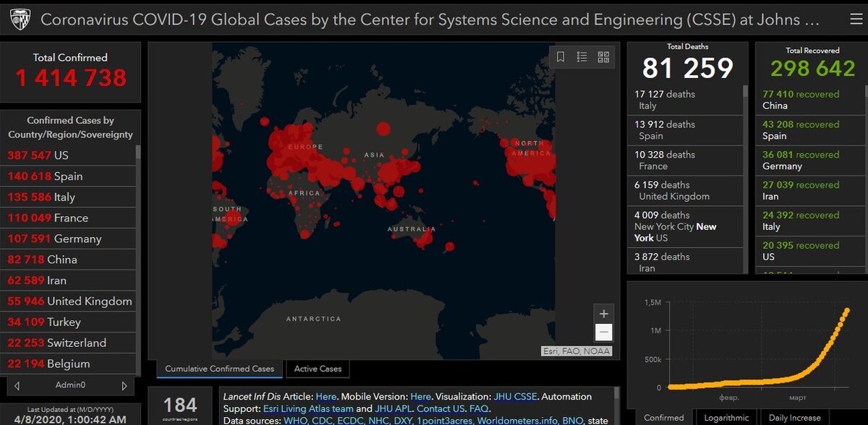Select Spain in the confirmed cases list
This screenshot has height=425, width=868.
coord(68,176)
